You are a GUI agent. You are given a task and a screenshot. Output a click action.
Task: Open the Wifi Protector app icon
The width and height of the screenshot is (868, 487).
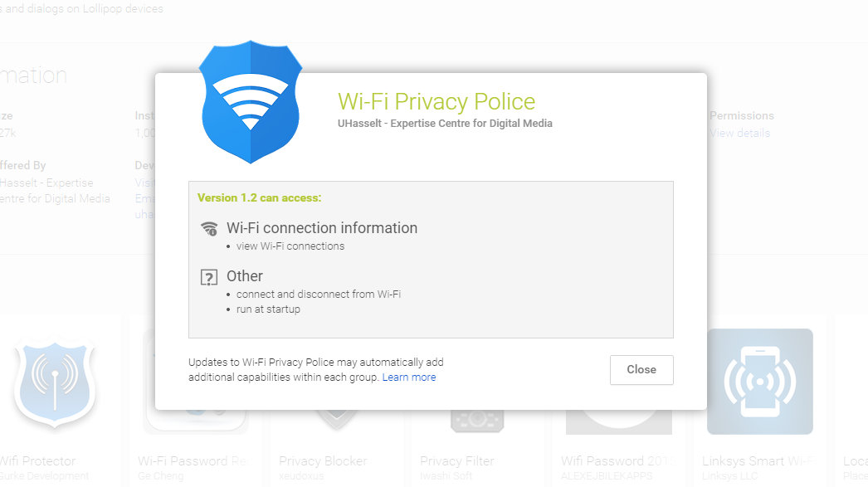click(55, 383)
